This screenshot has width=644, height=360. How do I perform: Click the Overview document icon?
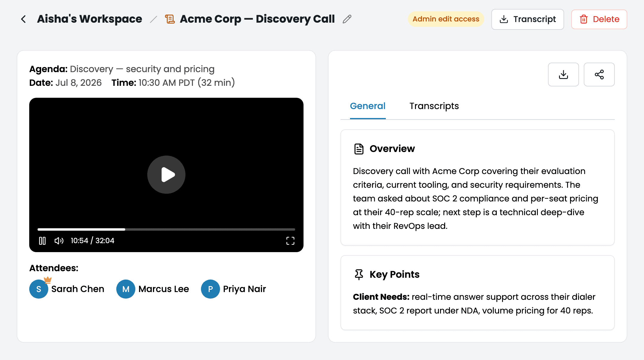pyautogui.click(x=359, y=149)
